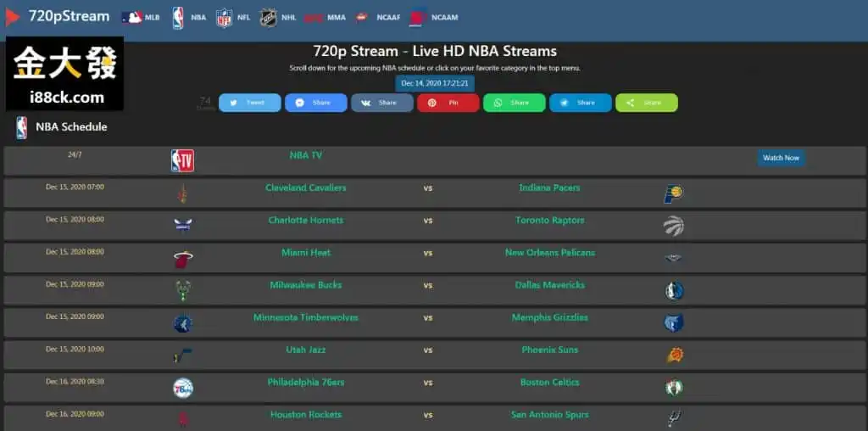Open the NCAAM menu item
The width and height of the screenshot is (868, 431).
[444, 18]
